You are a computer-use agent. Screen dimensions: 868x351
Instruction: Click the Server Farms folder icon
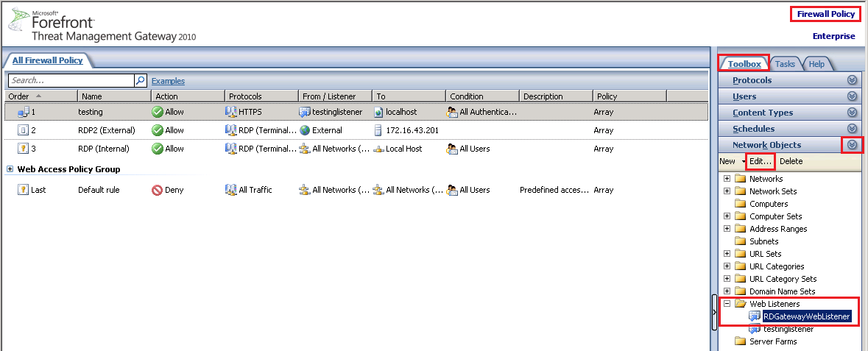pos(740,341)
